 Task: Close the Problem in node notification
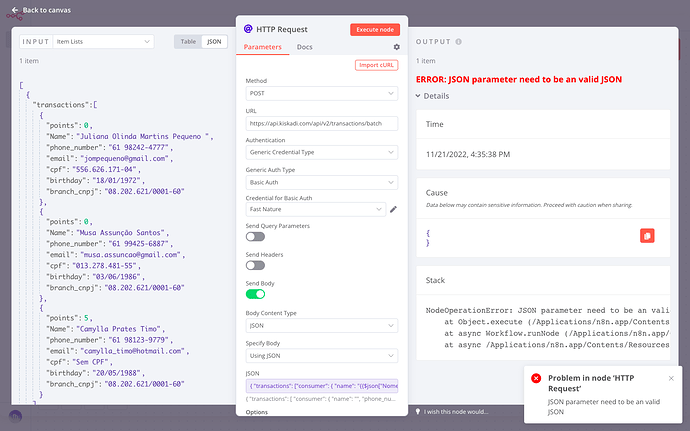click(671, 378)
